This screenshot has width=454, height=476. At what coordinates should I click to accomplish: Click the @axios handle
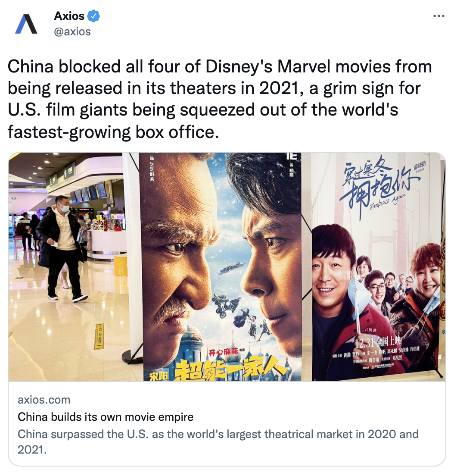[72, 31]
